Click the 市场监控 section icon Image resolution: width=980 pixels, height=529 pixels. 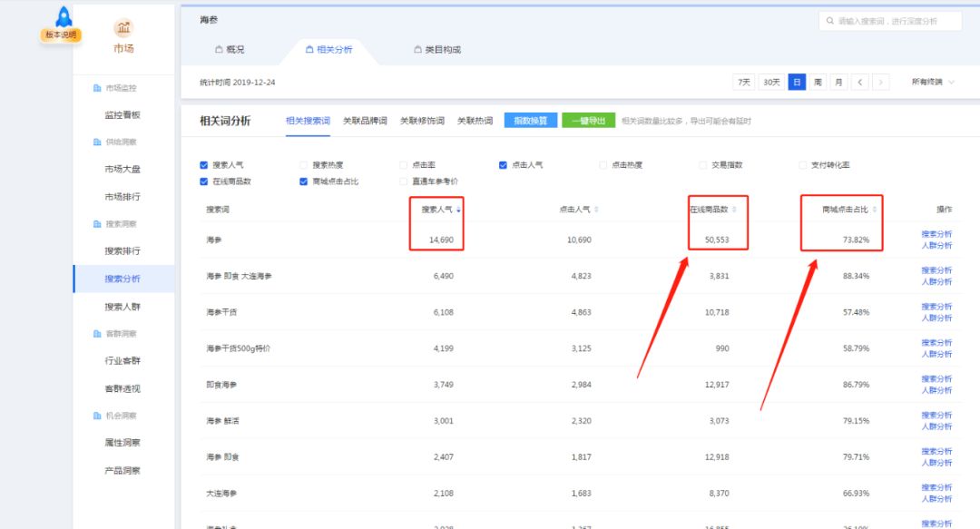click(x=97, y=88)
